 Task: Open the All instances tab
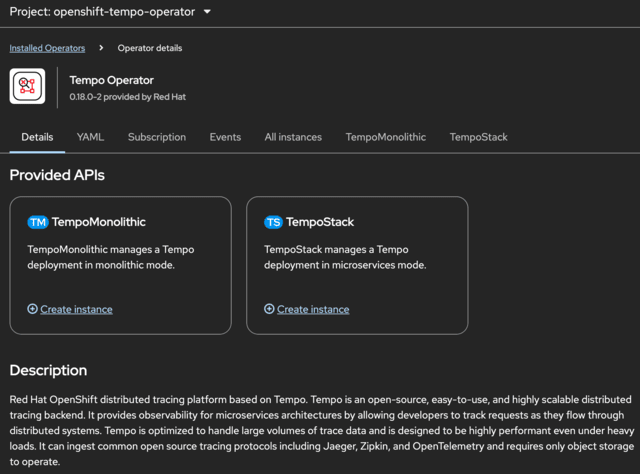tap(293, 137)
